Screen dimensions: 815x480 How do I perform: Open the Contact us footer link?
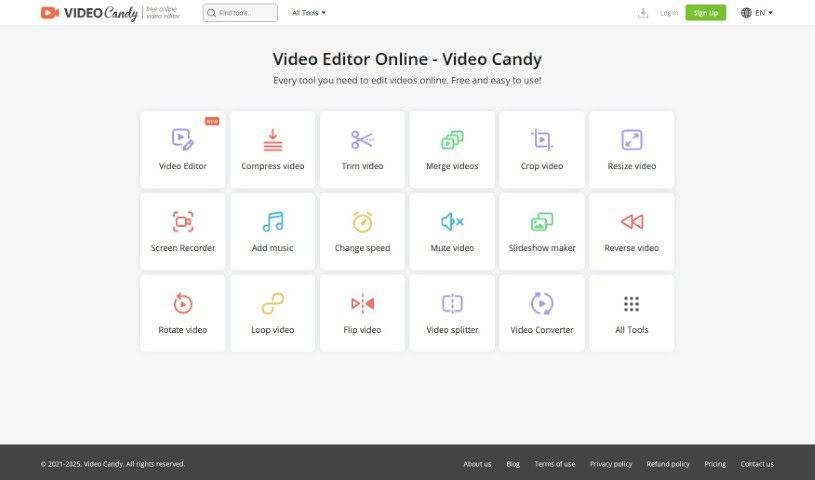point(757,464)
